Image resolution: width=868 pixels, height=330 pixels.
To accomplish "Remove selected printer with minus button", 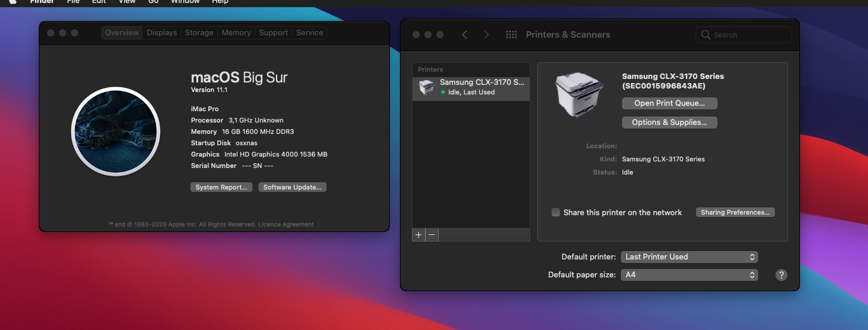I will pos(432,235).
